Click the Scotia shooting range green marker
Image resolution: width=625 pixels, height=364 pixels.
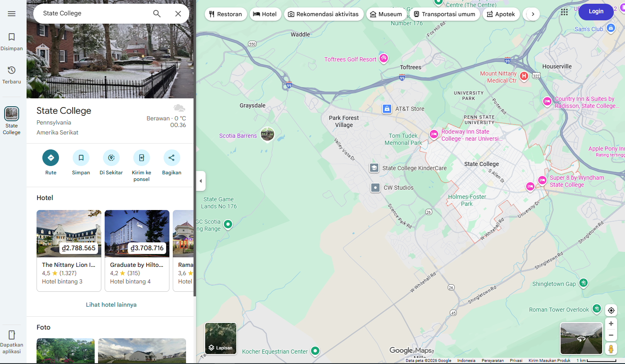click(228, 225)
